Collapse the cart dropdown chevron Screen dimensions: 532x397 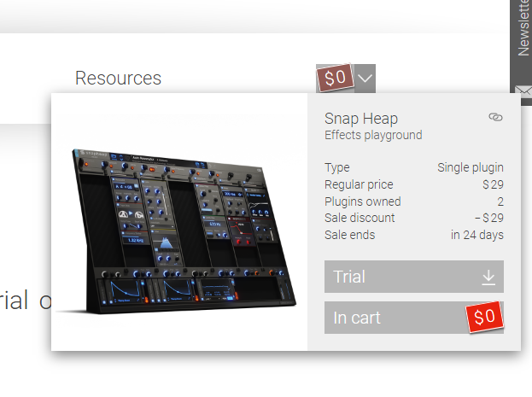[x=365, y=79]
